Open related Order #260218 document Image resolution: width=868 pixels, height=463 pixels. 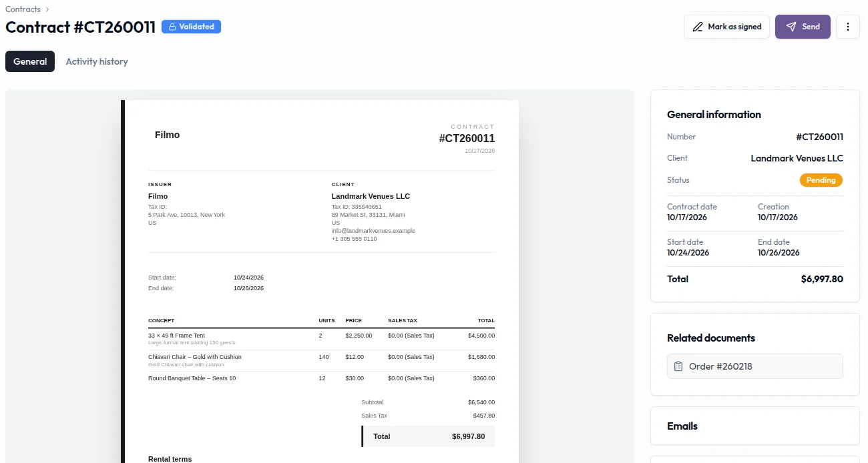pyautogui.click(x=754, y=366)
